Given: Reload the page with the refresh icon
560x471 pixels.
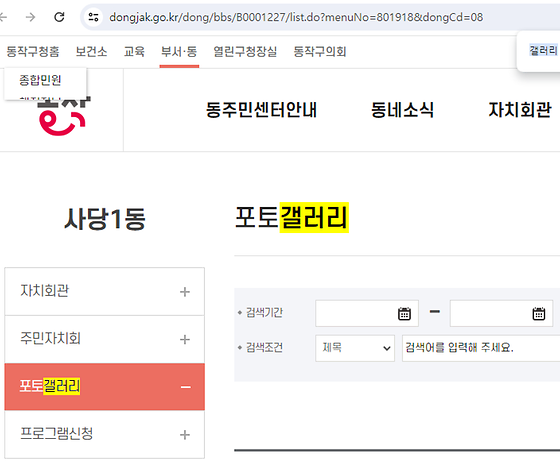Looking at the screenshot, I should pyautogui.click(x=59, y=17).
